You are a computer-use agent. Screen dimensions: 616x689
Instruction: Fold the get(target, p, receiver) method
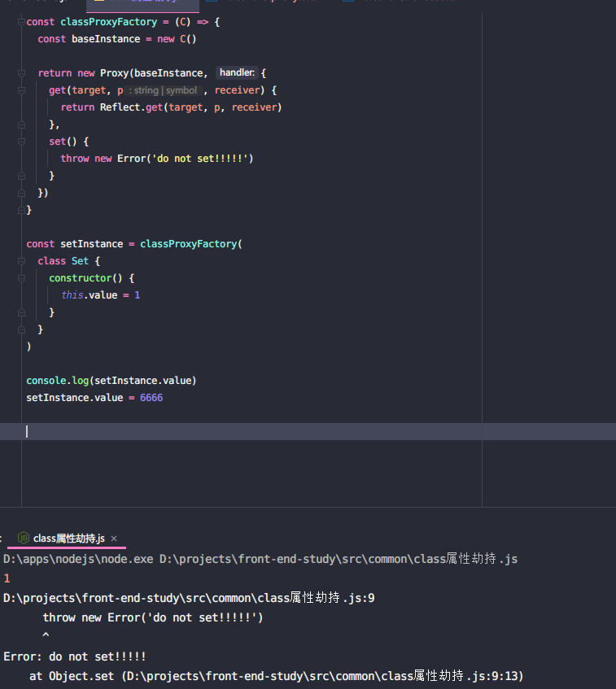pyautogui.click(x=21, y=90)
